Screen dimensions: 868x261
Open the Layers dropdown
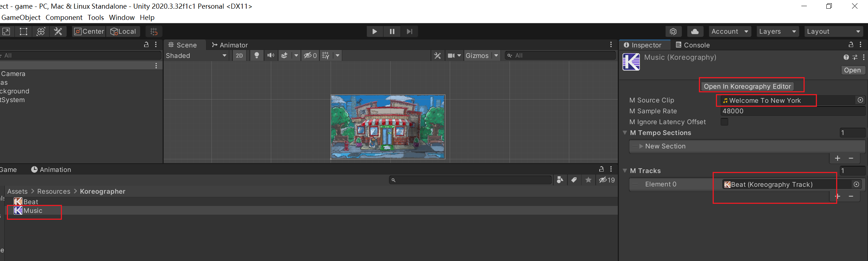point(777,31)
